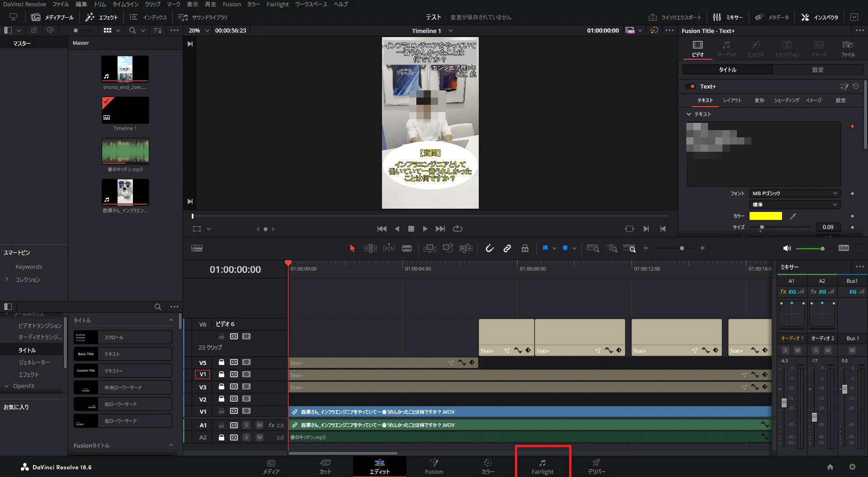The width and height of the screenshot is (868, 477).
Task: Switch to the レイアウト tab in inspector
Action: (732, 100)
